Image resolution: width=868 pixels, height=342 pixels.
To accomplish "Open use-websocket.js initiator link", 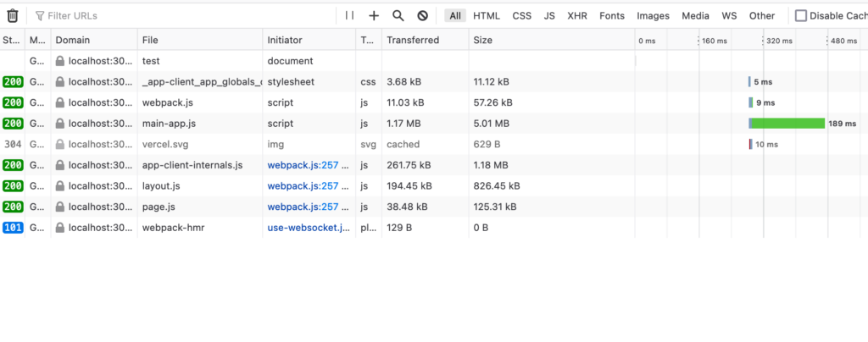I will (x=308, y=228).
